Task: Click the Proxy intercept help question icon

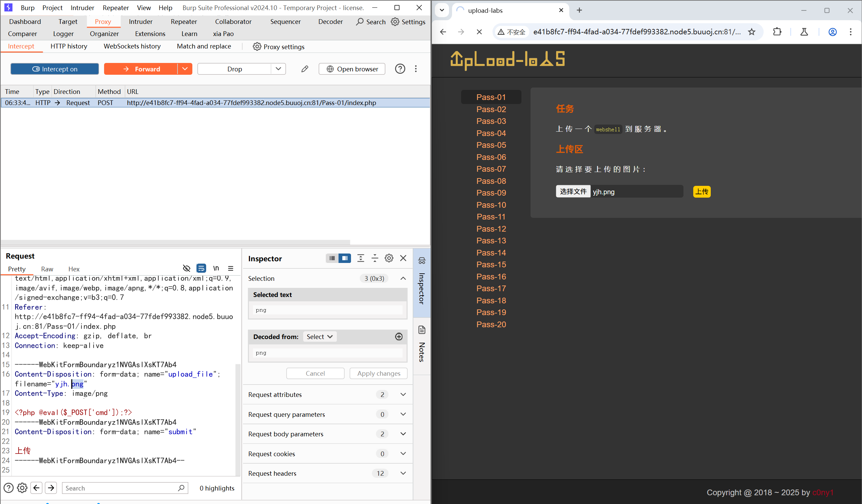Action: [400, 69]
